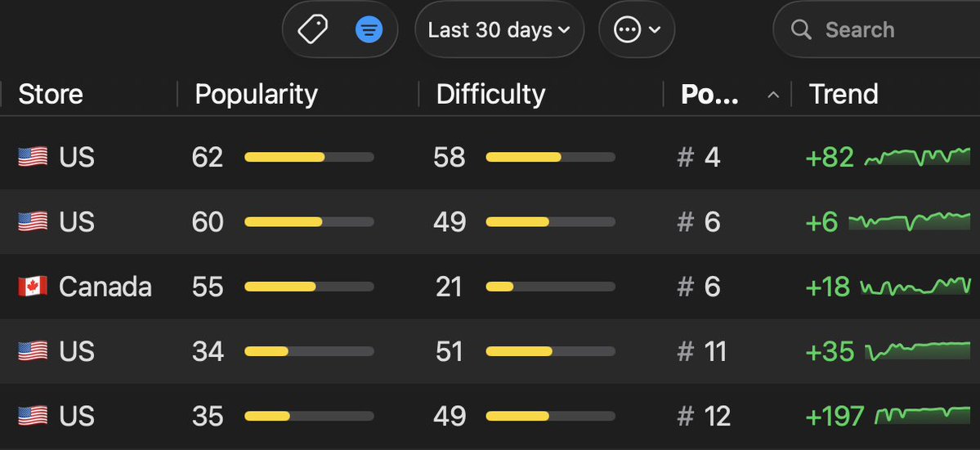980x450 pixels.
Task: Sort by the Store column header
Action: click(x=51, y=94)
